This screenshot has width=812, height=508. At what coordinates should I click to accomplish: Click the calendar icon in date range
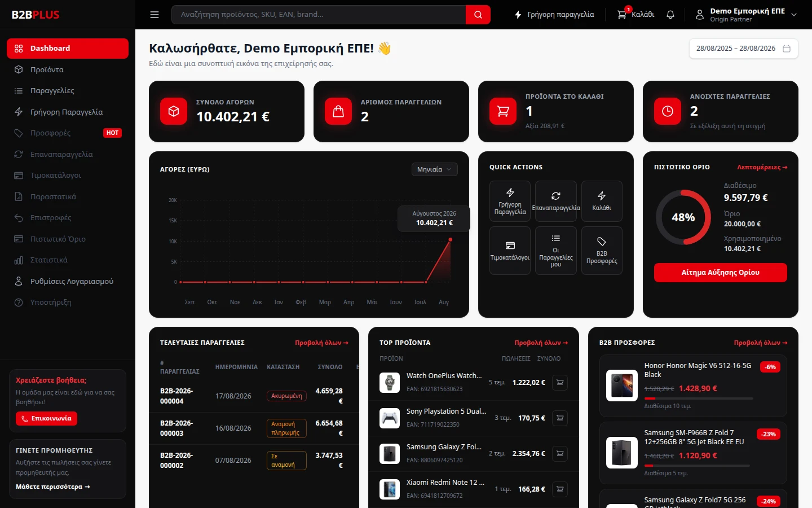(787, 49)
